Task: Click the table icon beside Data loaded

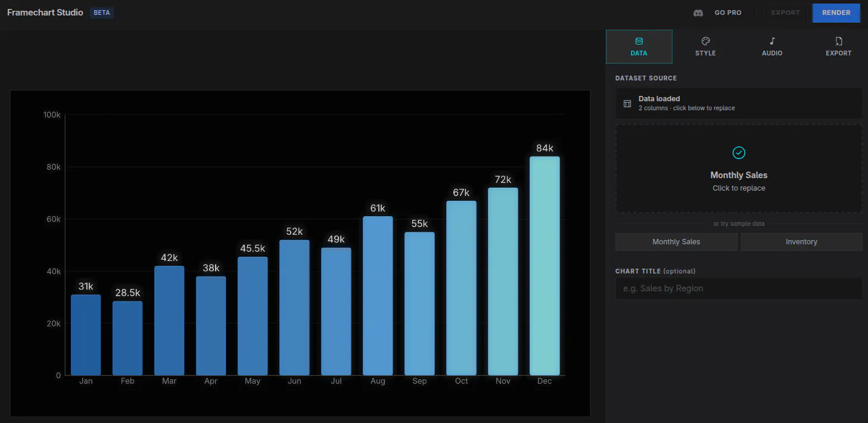Action: tap(627, 104)
